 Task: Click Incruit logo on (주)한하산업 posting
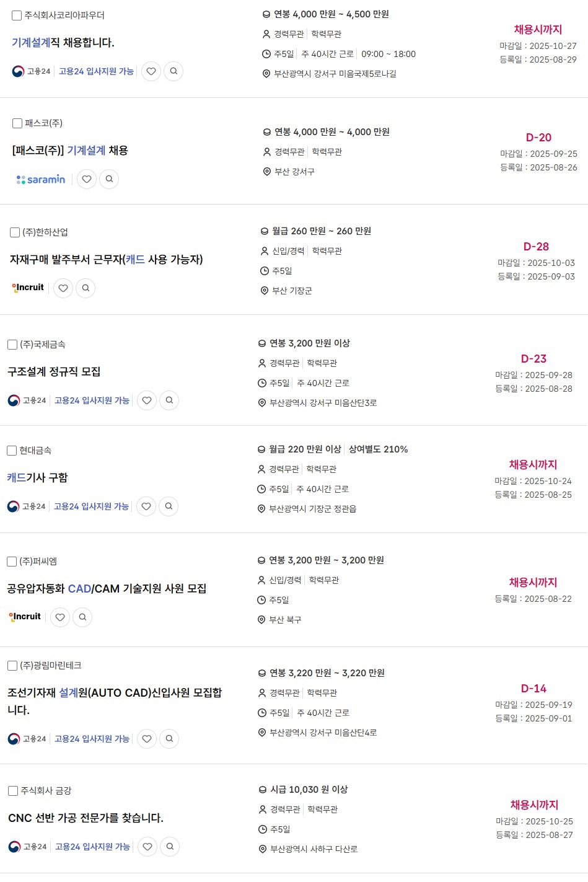(x=28, y=288)
